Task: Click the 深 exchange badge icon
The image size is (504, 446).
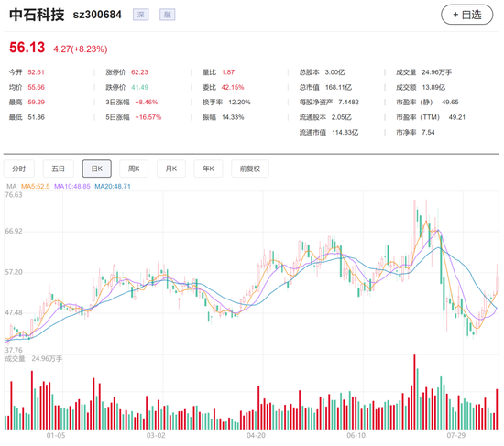Action: 141,15
